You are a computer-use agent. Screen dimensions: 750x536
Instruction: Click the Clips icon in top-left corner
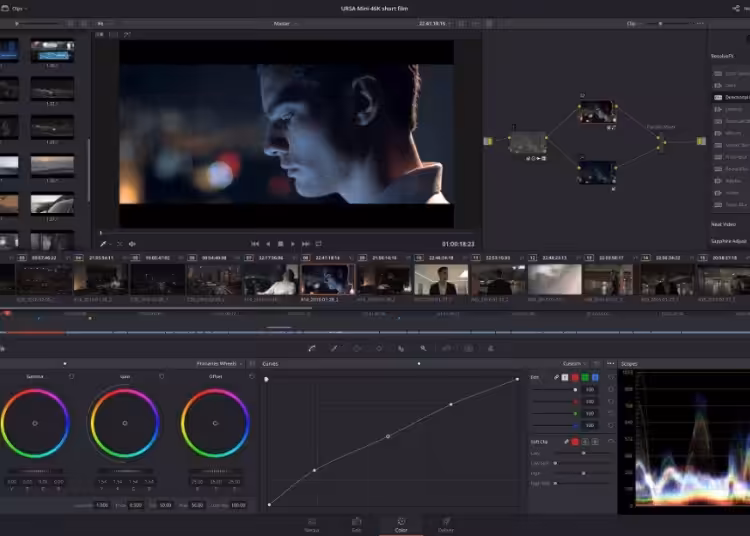point(5,8)
